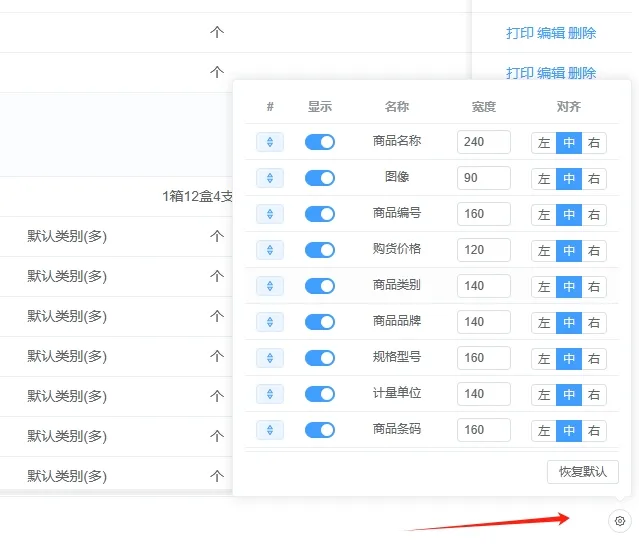The width and height of the screenshot is (639, 548).
Task: Click the 显示 column header in settings panel
Action: (320, 107)
